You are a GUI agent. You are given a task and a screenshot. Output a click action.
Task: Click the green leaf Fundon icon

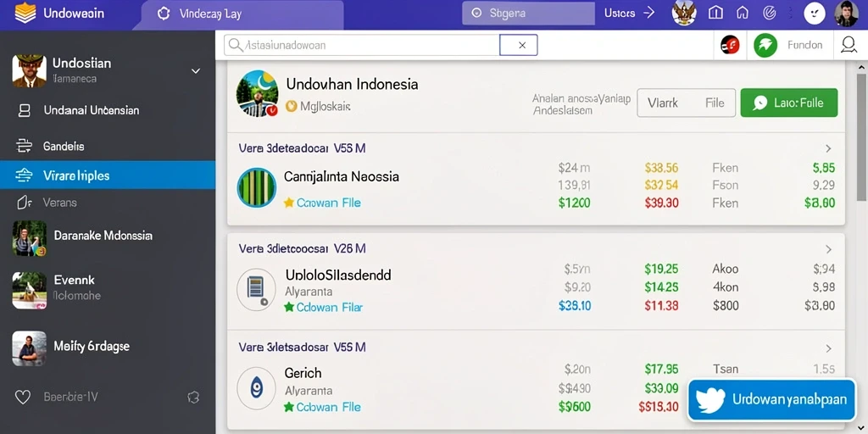(765, 46)
